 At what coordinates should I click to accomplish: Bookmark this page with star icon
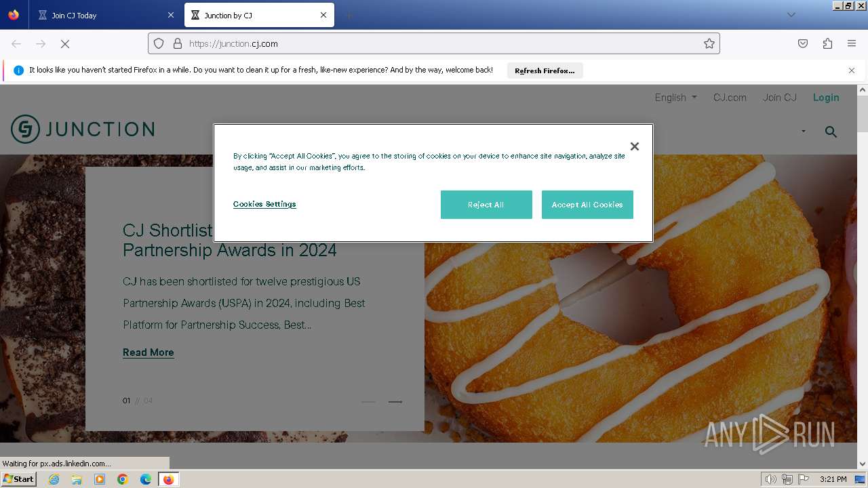(709, 43)
